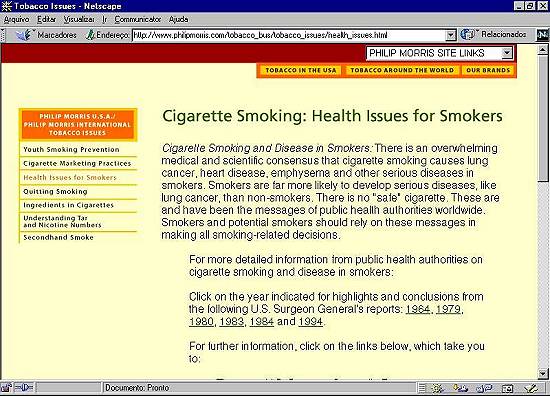Open Navigator from the component bar
550x396 pixels.
point(437,388)
